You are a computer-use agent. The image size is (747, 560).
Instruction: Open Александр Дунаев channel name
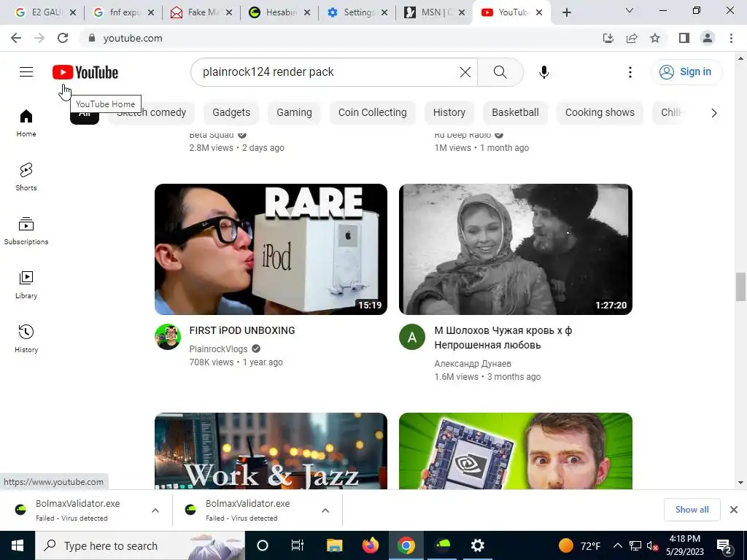473,364
